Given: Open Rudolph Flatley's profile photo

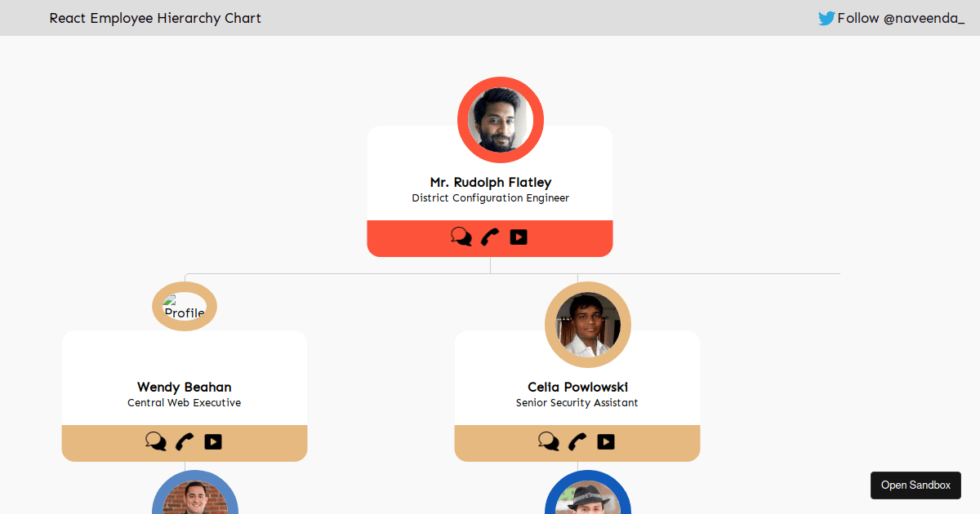Looking at the screenshot, I should (500, 119).
